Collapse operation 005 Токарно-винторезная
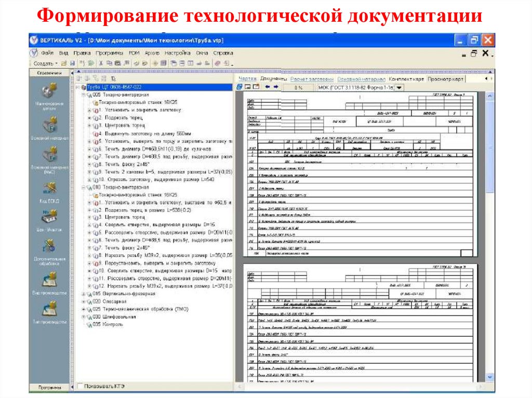Screen dimensions: 532x398 point(84,95)
